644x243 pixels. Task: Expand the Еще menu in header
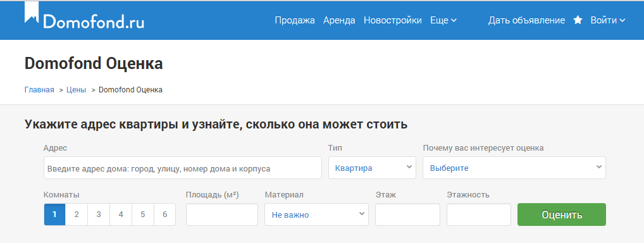pyautogui.click(x=443, y=20)
